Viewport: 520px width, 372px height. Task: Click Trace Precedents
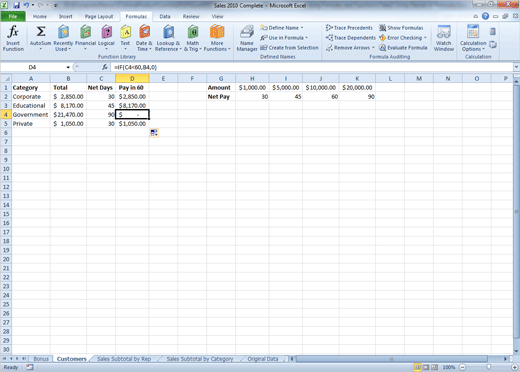point(349,28)
